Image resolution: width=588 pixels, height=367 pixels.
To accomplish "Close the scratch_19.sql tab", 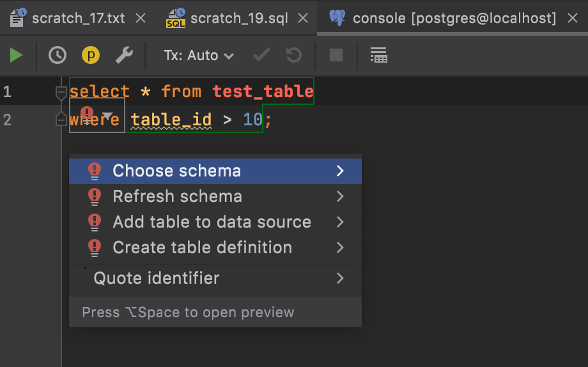I will (x=303, y=18).
